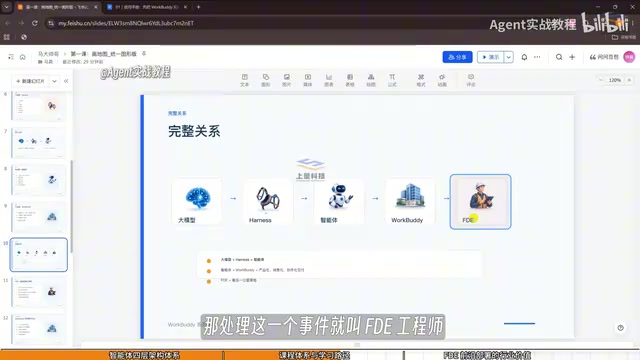This screenshot has height=360, width=640.
Task: Go to the home icon
Action: (x=22, y=57)
